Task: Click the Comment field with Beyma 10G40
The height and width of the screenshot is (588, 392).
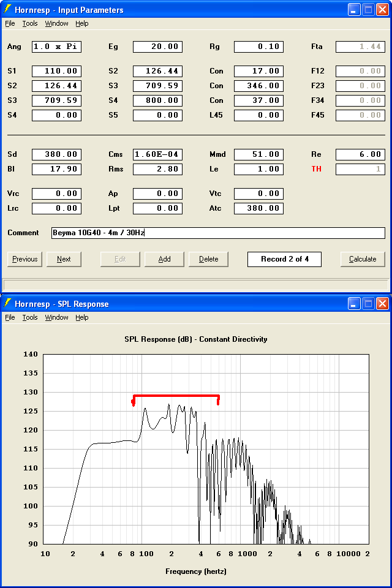Action: point(218,233)
